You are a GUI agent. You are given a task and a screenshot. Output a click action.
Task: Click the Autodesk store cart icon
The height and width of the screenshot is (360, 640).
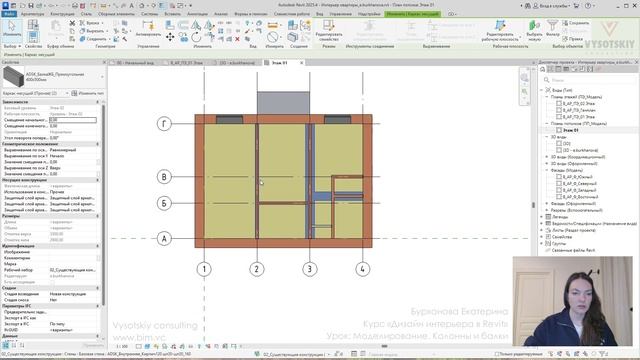[576, 6]
